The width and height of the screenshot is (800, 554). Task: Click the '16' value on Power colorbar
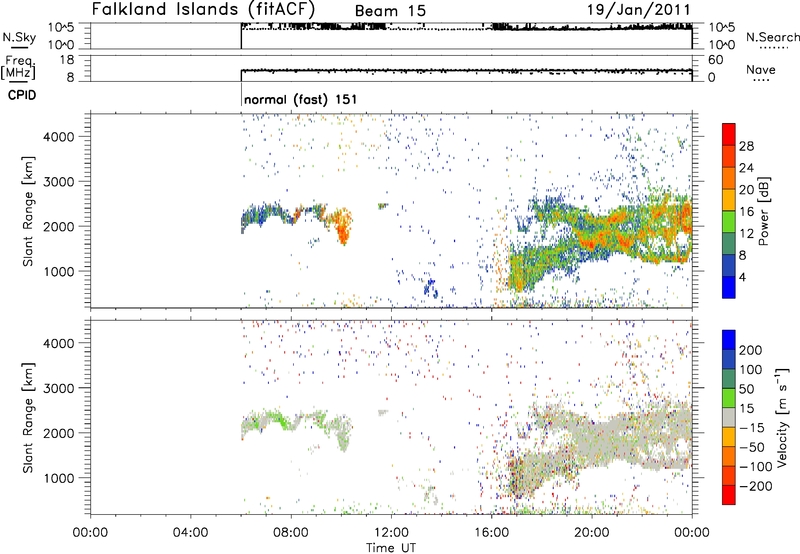[746, 212]
